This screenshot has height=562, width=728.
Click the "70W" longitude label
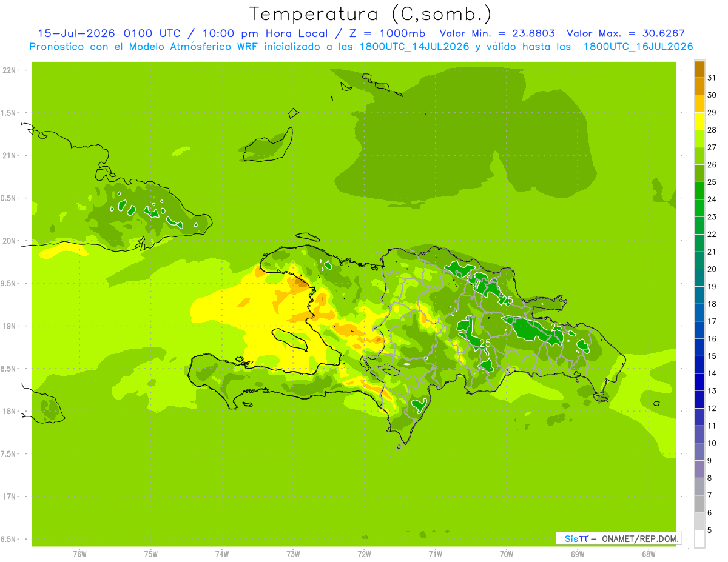pyautogui.click(x=507, y=554)
